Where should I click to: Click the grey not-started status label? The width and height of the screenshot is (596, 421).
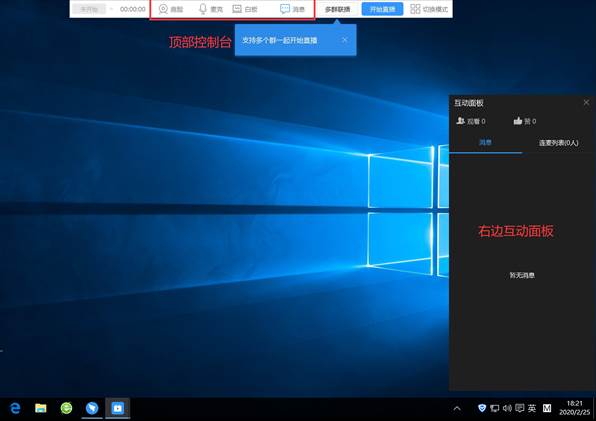(x=89, y=9)
